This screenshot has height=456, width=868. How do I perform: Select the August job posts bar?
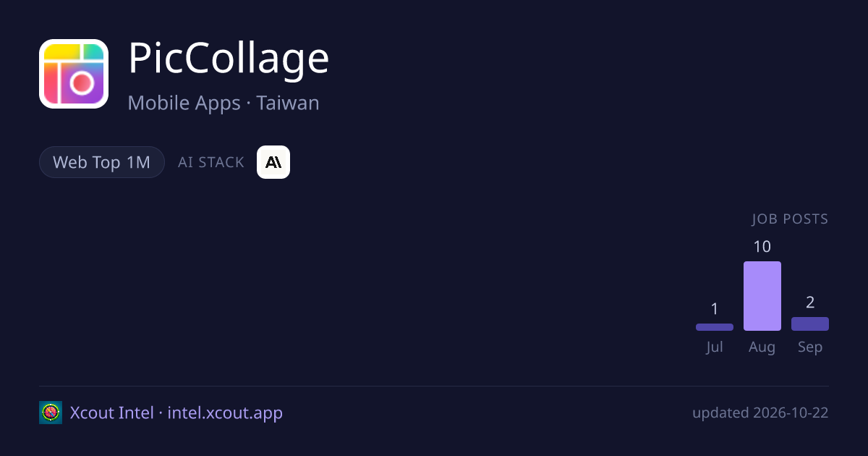click(762, 296)
